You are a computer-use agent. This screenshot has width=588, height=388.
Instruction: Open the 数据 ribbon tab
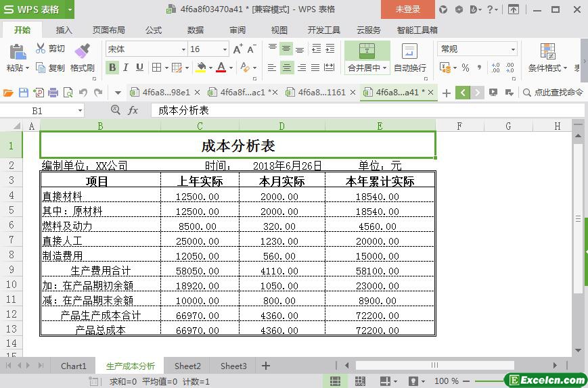tap(196, 30)
